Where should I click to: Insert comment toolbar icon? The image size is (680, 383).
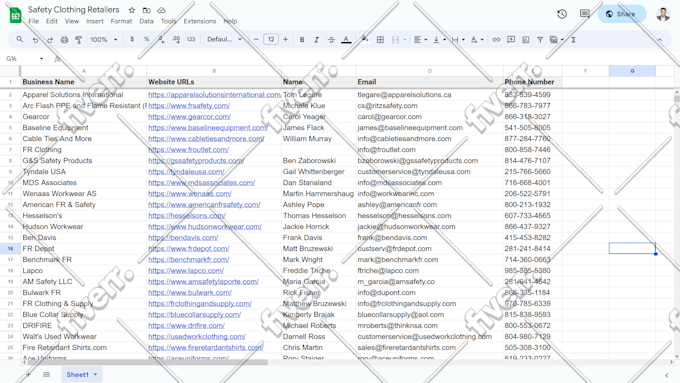point(511,40)
